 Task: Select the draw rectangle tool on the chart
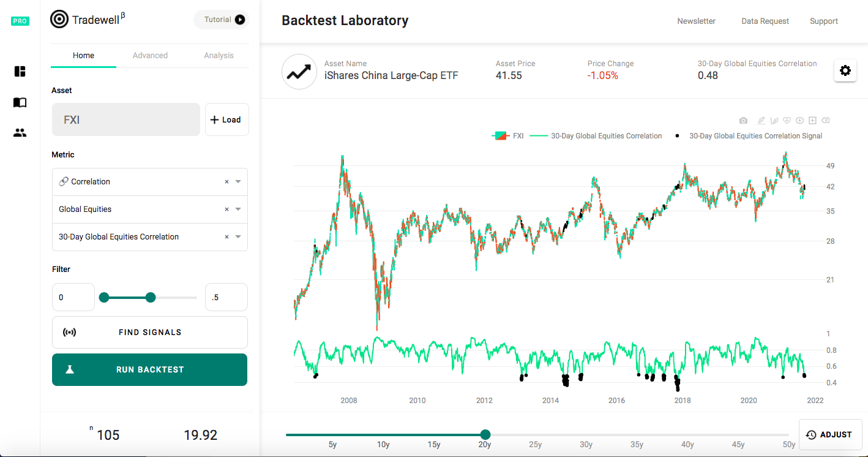pyautogui.click(x=812, y=120)
